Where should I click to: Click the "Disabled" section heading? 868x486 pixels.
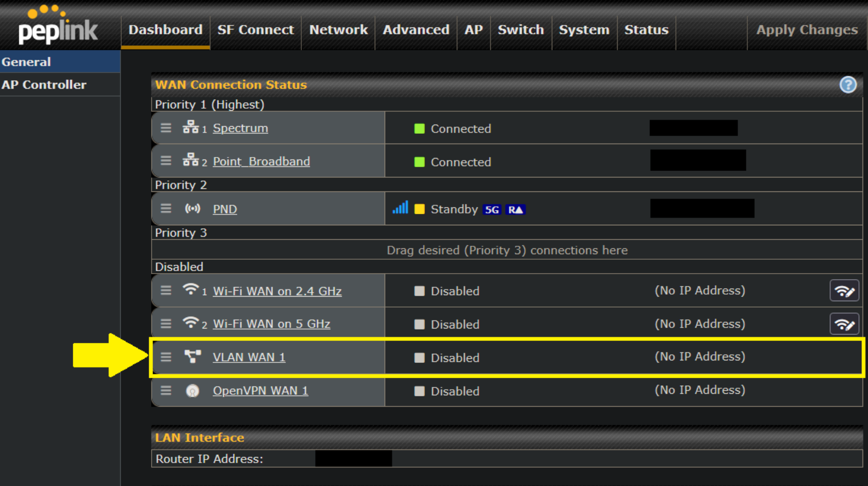pos(179,267)
